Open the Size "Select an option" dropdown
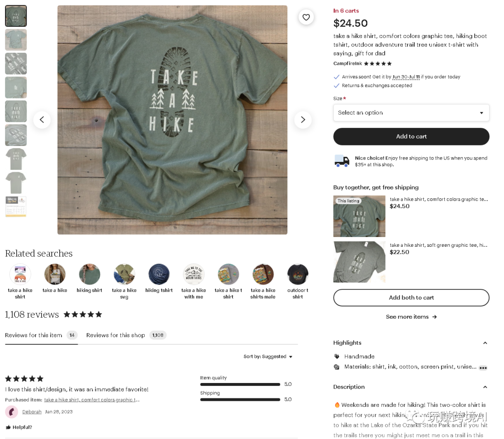The image size is (504, 439). (411, 113)
